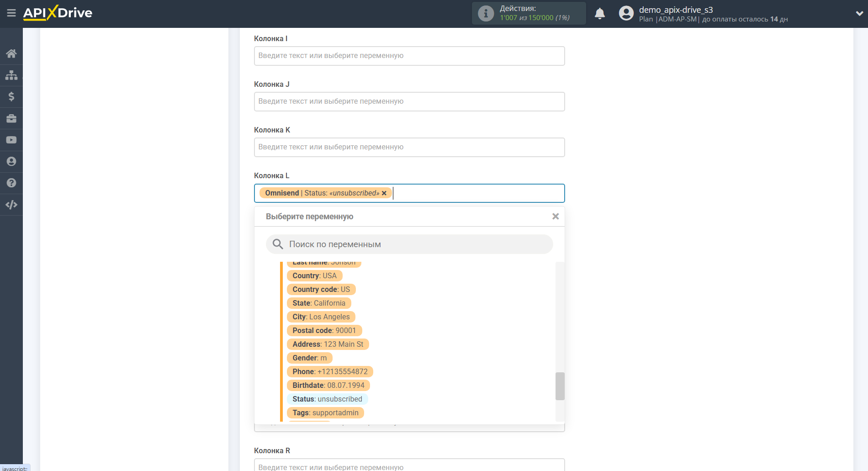Viewport: 868px width, 471px height.
Task: Select the Home icon in the sidebar
Action: [x=11, y=53]
